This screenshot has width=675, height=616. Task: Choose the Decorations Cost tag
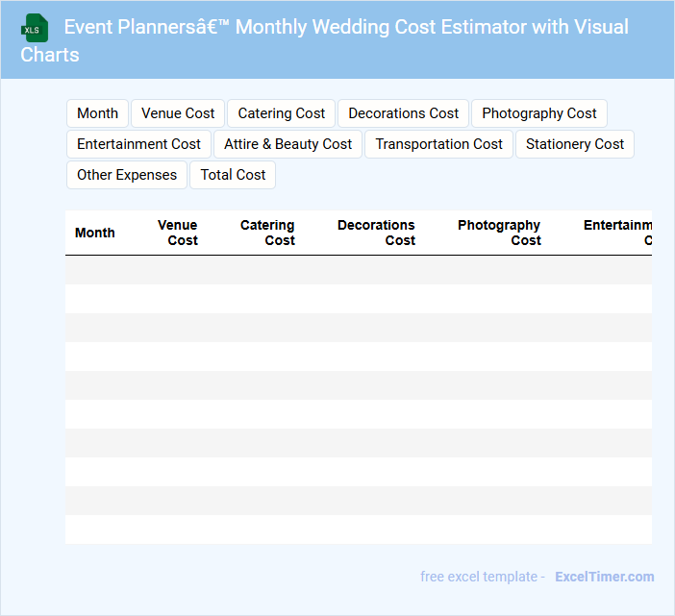click(x=403, y=113)
